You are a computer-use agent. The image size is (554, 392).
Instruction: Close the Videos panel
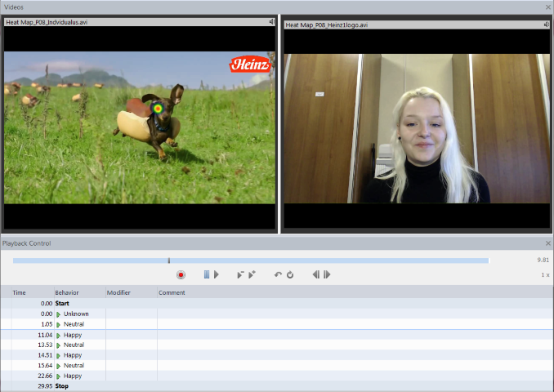coord(548,7)
